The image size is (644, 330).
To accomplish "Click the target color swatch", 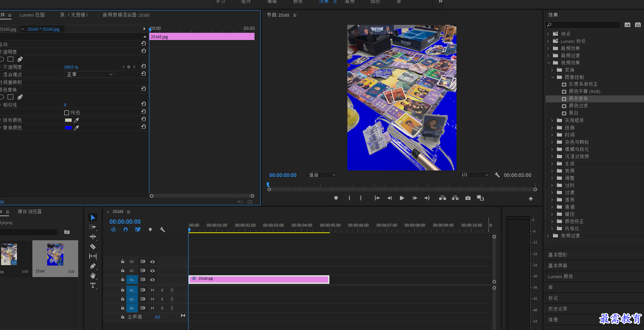I will 68,120.
